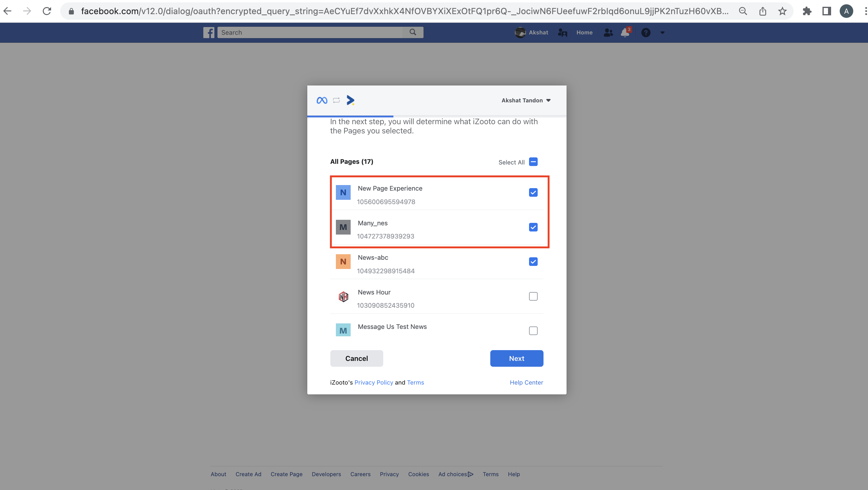
Task: Click the find friends icon near Home
Action: pyautogui.click(x=562, y=32)
